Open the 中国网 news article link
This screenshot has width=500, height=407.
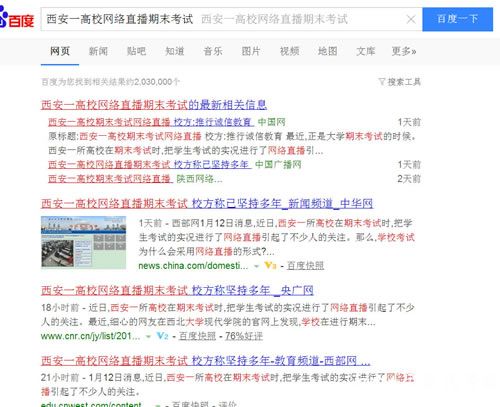click(x=151, y=122)
